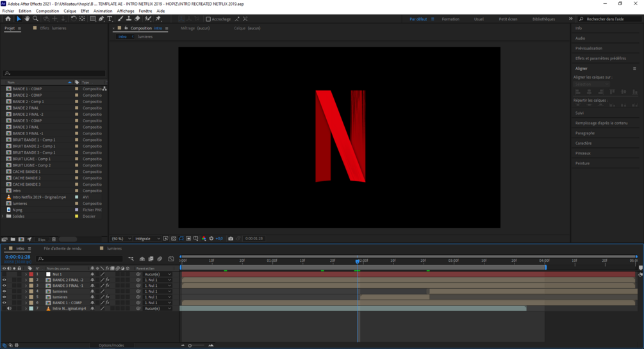Select the Brush tool
644x349 pixels.
(120, 19)
